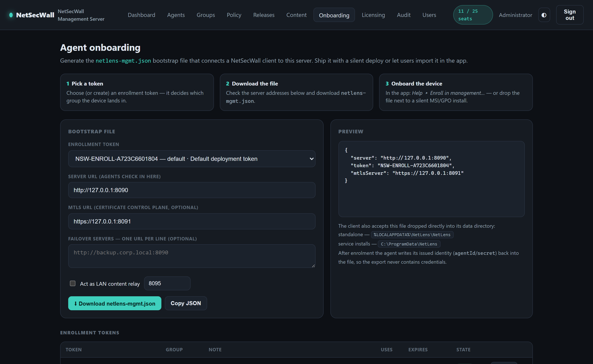Click the USES column header
Image resolution: width=593 pixels, height=364 pixels.
pos(387,350)
